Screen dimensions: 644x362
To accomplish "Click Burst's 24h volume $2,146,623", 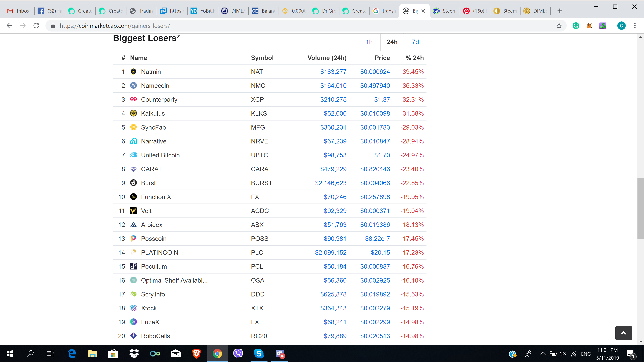I will (331, 183).
